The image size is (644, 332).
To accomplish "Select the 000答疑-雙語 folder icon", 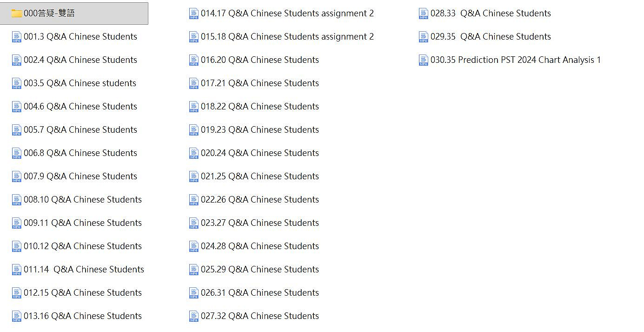I will 17,14.
